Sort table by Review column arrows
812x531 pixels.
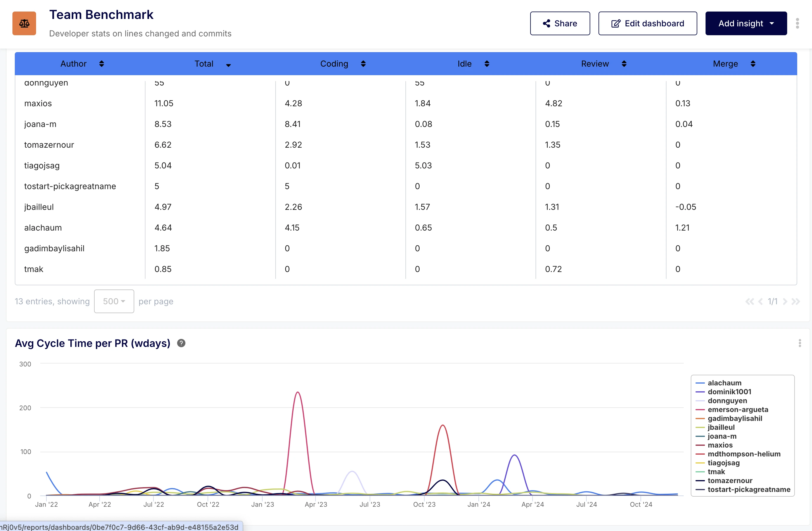[x=624, y=64]
